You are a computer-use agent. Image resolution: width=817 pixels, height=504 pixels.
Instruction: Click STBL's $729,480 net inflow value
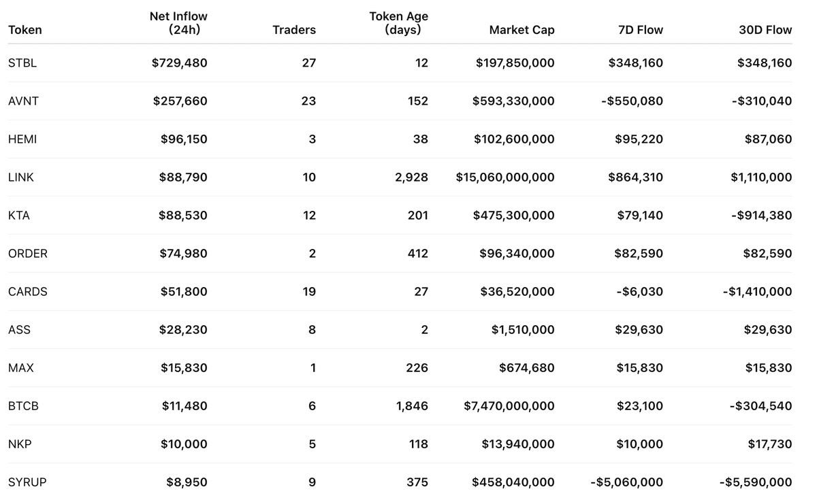coord(180,63)
